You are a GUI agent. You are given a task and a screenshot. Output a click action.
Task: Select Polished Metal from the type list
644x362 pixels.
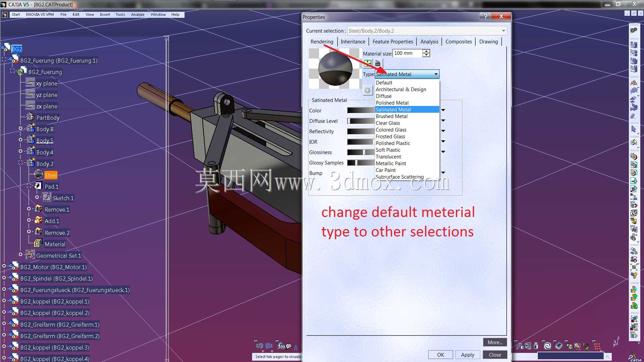point(407,103)
